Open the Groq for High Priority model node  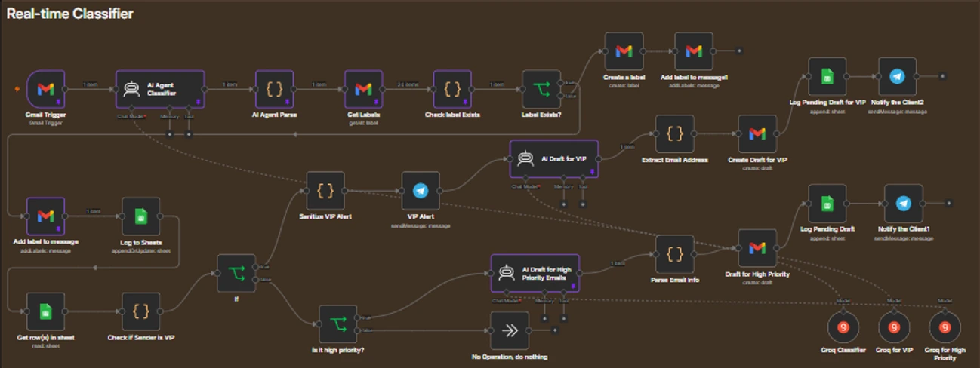coord(945,328)
